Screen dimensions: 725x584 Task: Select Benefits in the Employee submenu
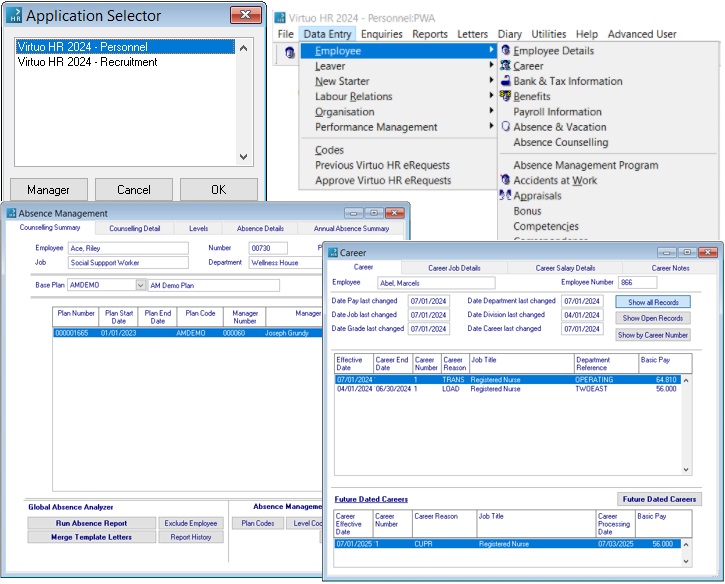[x=531, y=97]
